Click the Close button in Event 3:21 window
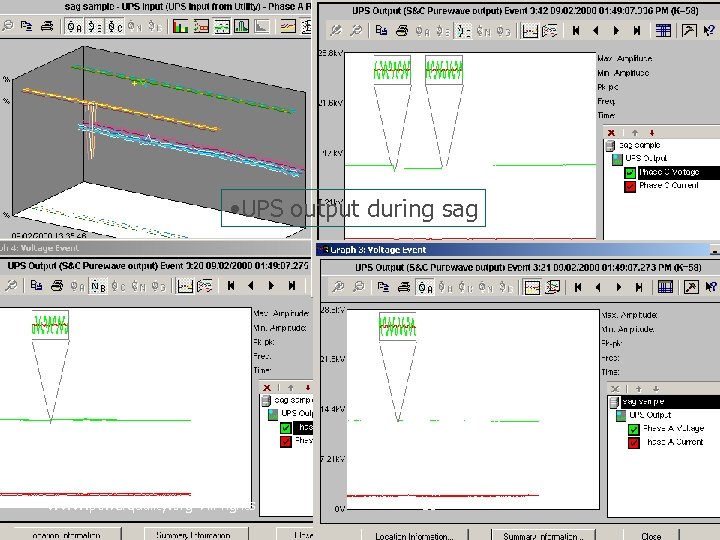 (652, 535)
